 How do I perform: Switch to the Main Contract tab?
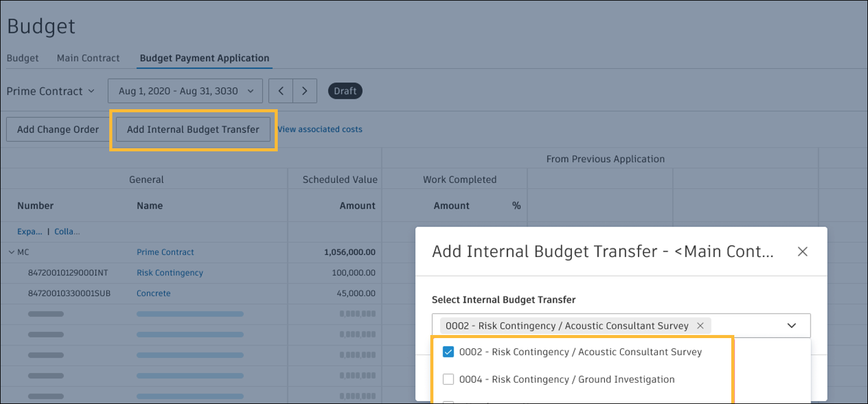click(x=88, y=58)
